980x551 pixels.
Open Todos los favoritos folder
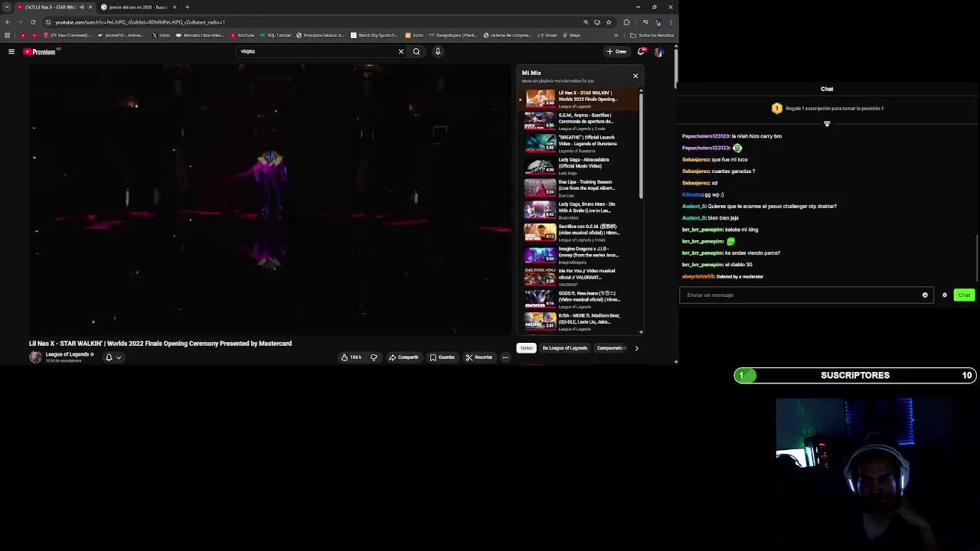[652, 35]
